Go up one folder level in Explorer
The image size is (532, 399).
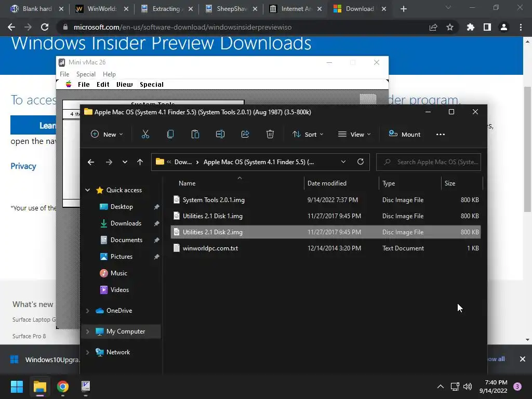(x=140, y=162)
